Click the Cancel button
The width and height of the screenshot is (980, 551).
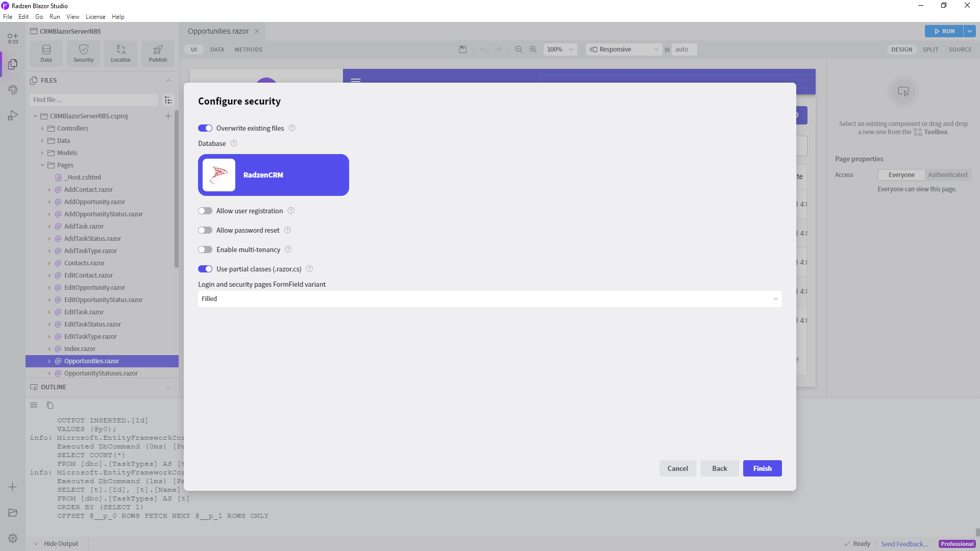(x=678, y=468)
